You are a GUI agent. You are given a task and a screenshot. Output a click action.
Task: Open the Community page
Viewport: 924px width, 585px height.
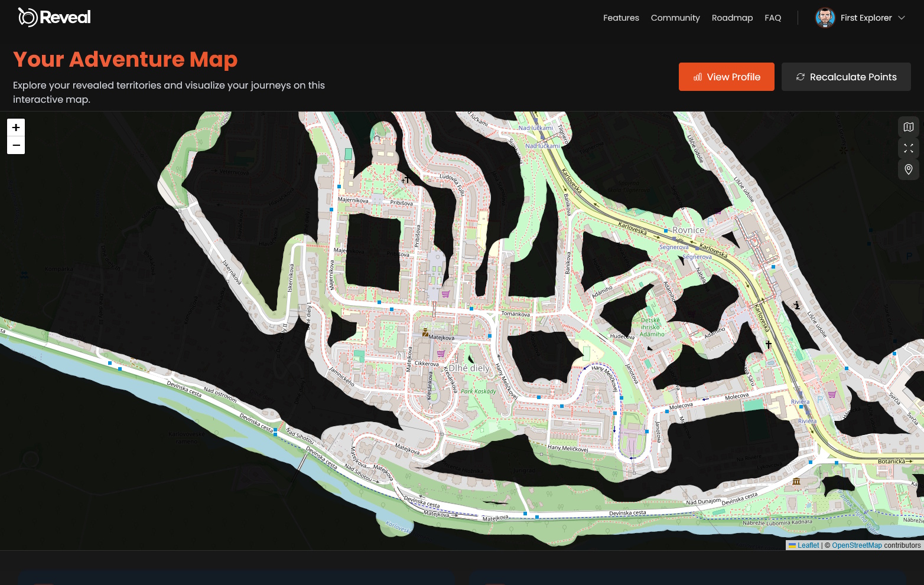[675, 18]
